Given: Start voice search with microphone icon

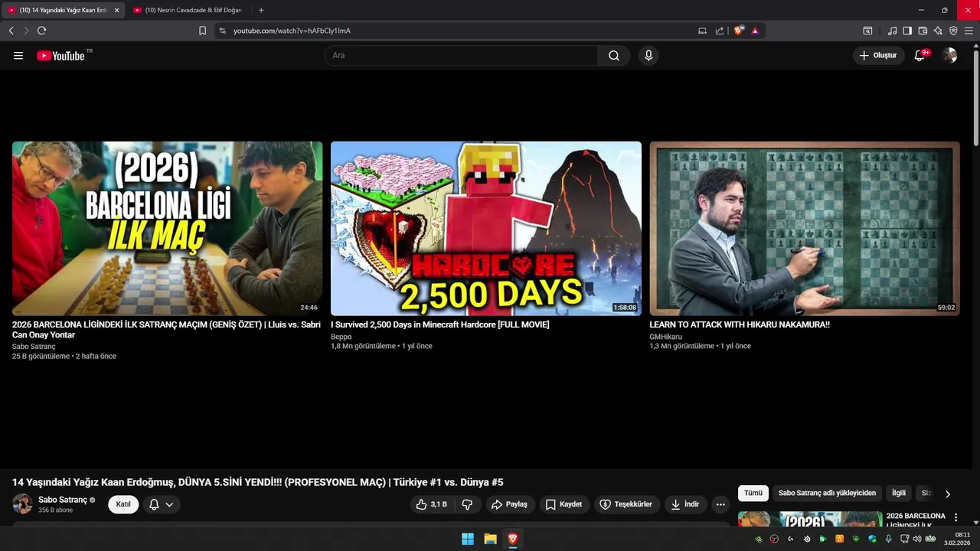Looking at the screenshot, I should (648, 56).
